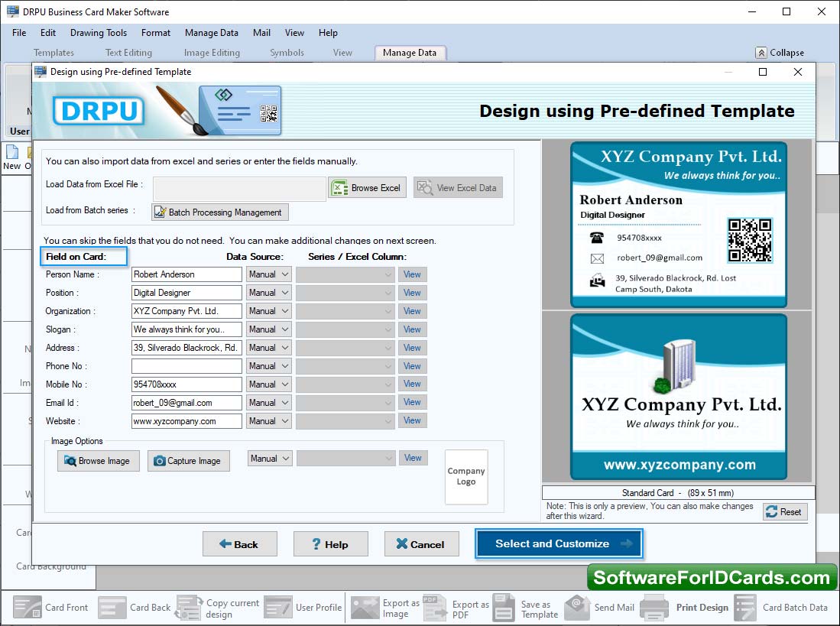Open the View menu in menu bar
Image resolution: width=840 pixels, height=626 pixels.
tap(294, 33)
